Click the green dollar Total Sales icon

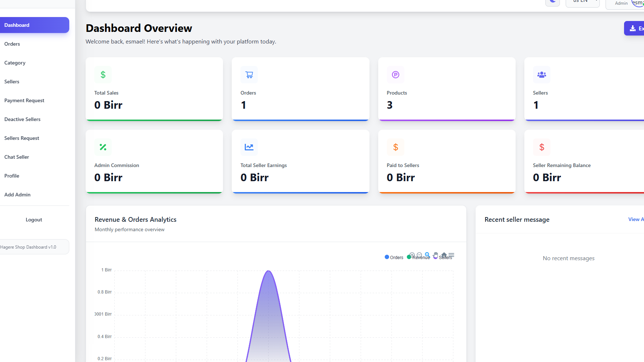pos(103,75)
